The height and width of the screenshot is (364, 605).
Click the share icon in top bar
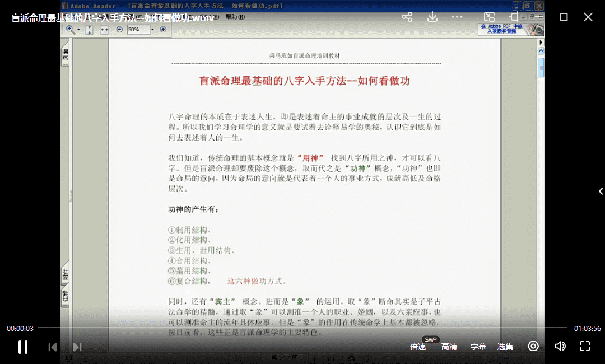coord(407,17)
